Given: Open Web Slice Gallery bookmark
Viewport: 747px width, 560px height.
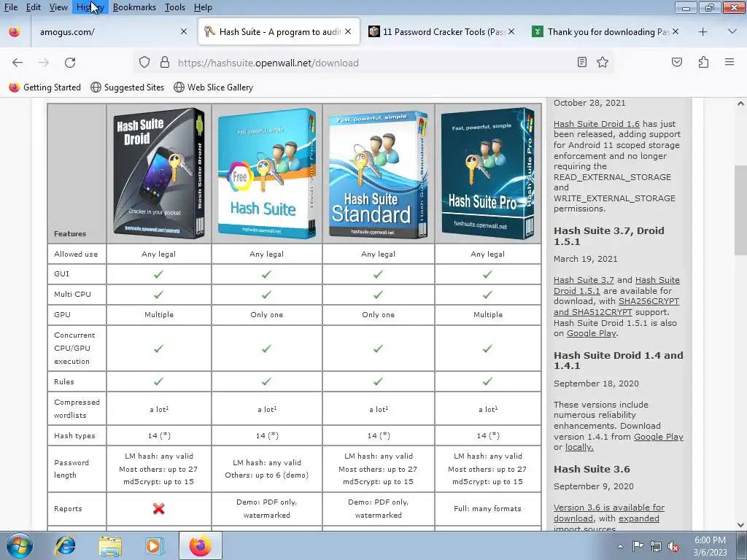Looking at the screenshot, I should click(214, 87).
